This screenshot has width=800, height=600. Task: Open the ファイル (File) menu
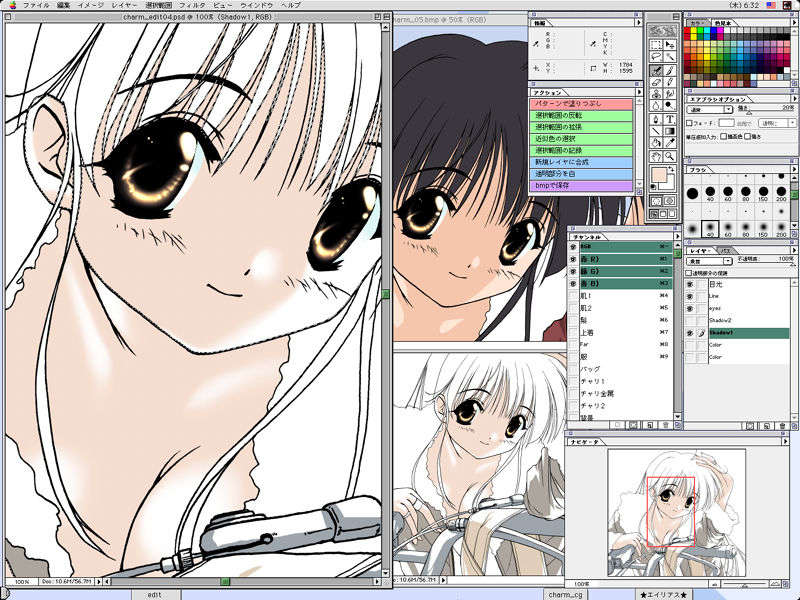point(36,5)
